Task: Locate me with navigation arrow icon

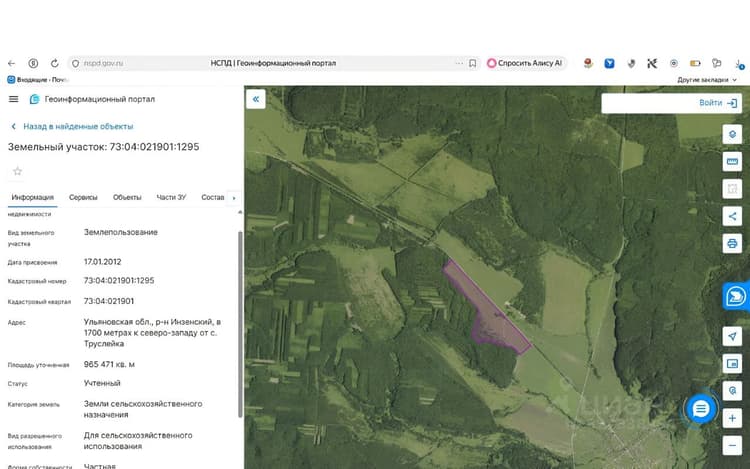Action: point(732,336)
